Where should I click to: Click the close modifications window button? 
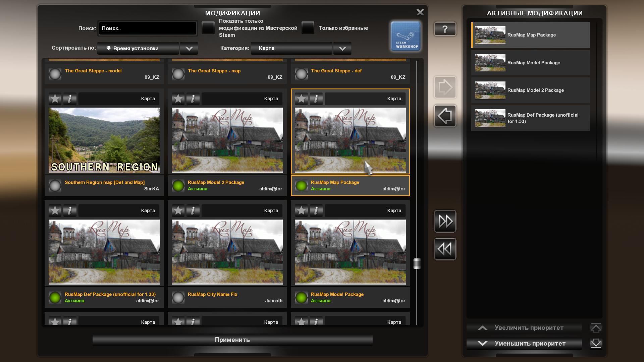[x=420, y=12]
